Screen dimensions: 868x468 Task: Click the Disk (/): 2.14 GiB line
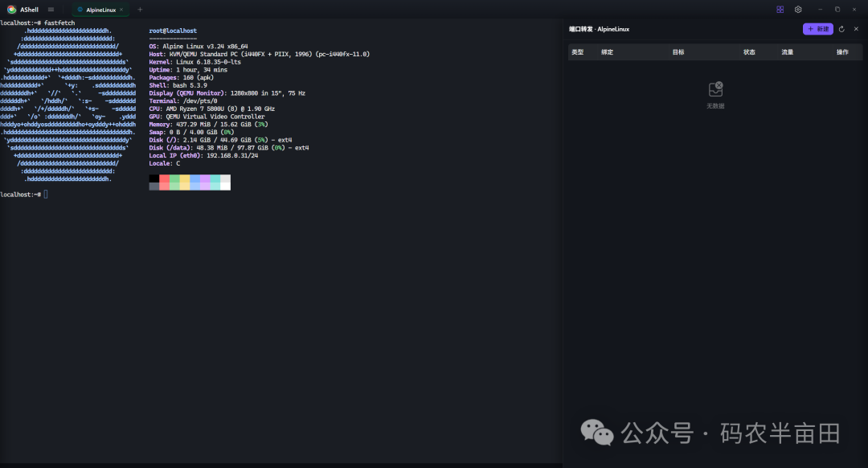(220, 140)
